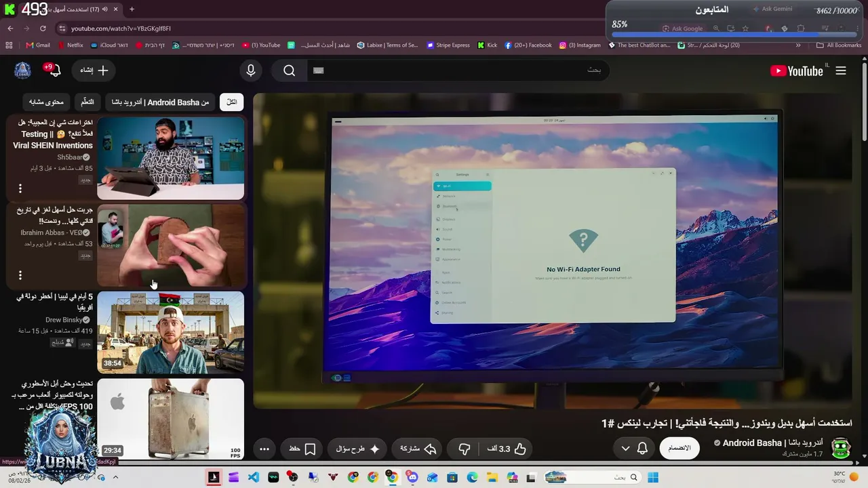Open Discord from the taskbar
The image size is (868, 488).
[412, 478]
